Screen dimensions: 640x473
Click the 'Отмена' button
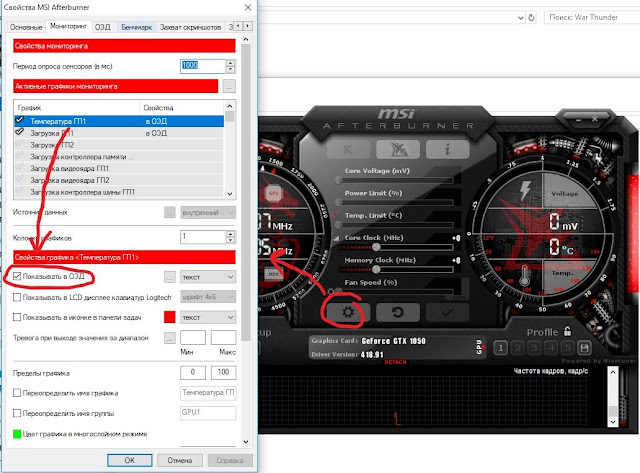(180, 460)
